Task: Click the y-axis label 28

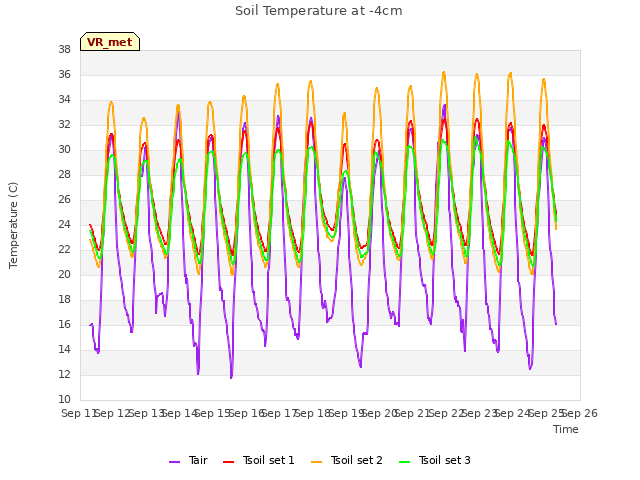Action: (x=64, y=175)
